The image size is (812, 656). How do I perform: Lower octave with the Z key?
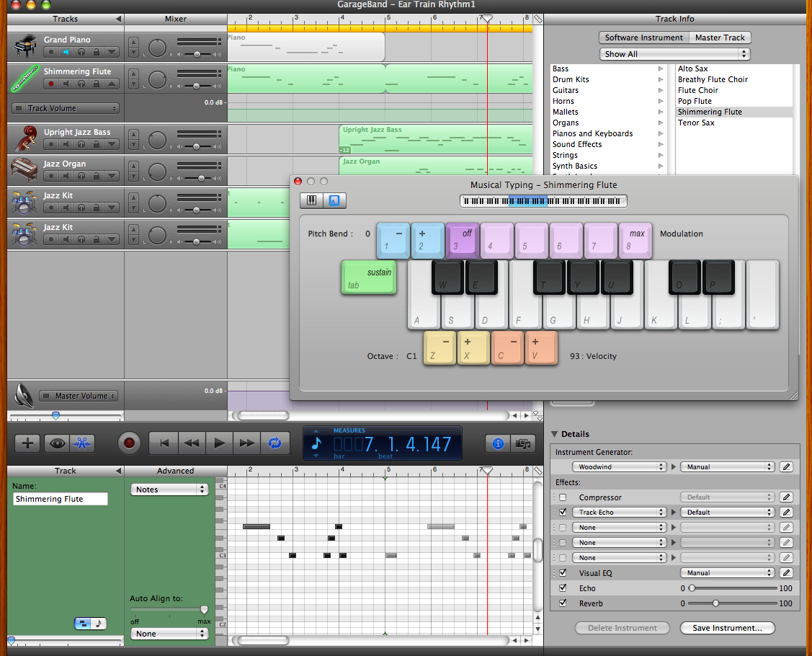point(440,348)
